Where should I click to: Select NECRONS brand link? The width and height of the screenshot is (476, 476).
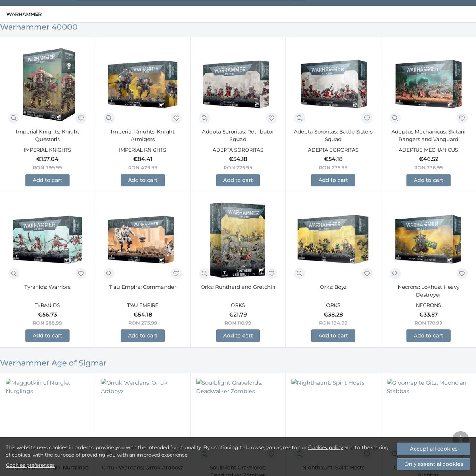[428, 305]
